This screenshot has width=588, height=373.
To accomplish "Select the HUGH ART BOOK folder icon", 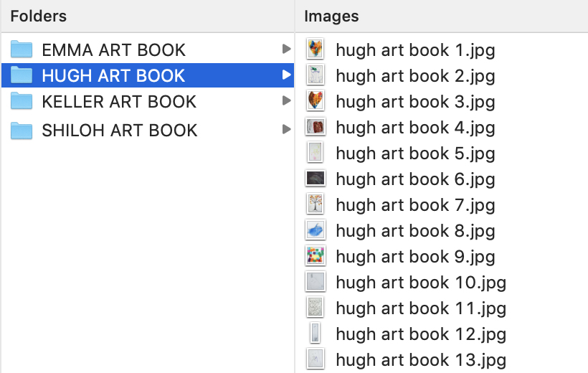I will click(22, 75).
